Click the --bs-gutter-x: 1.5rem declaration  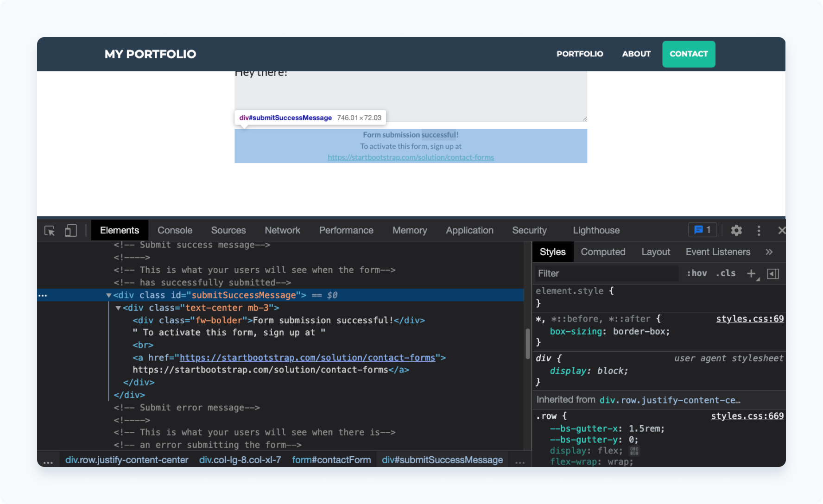click(607, 428)
